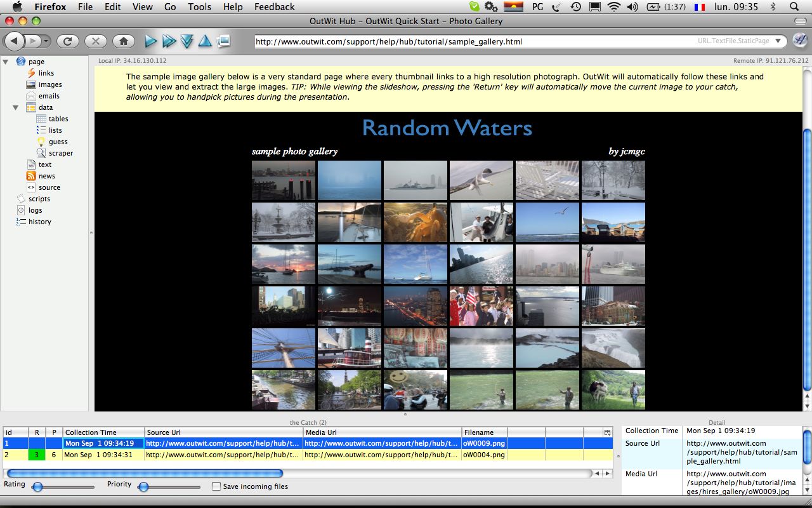Click the seagull-over-ocean thumbnail in the gallery
The width and height of the screenshot is (812, 508).
click(547, 222)
